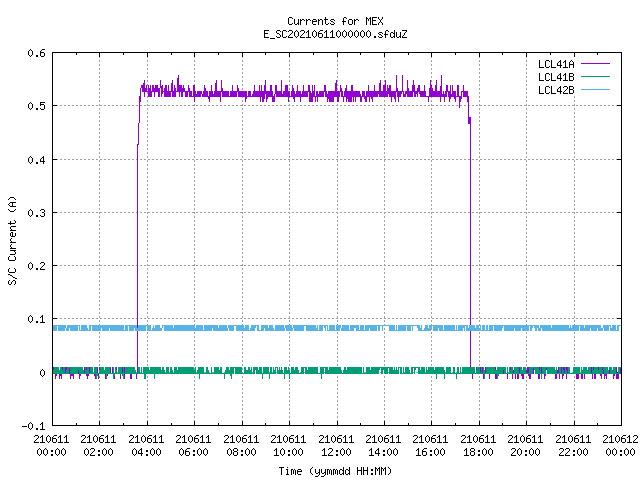Click the x-axis tick '210611 10:00'
The height and width of the screenshot is (480, 640).
(x=288, y=446)
